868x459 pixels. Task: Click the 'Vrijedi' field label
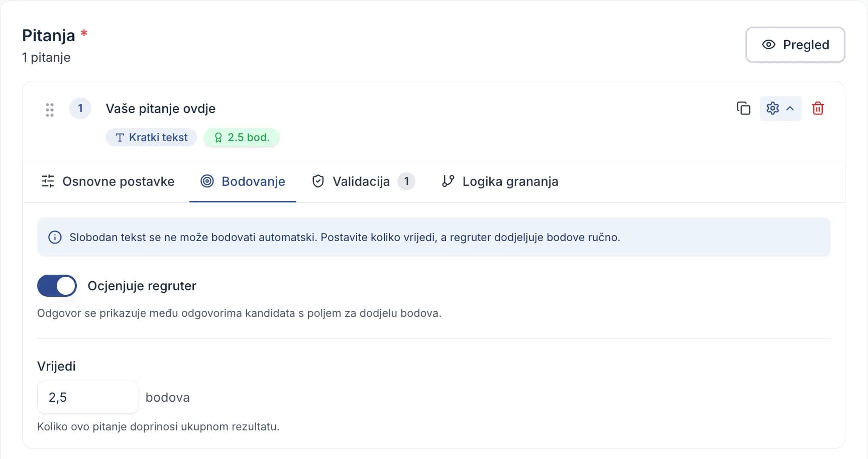56,366
